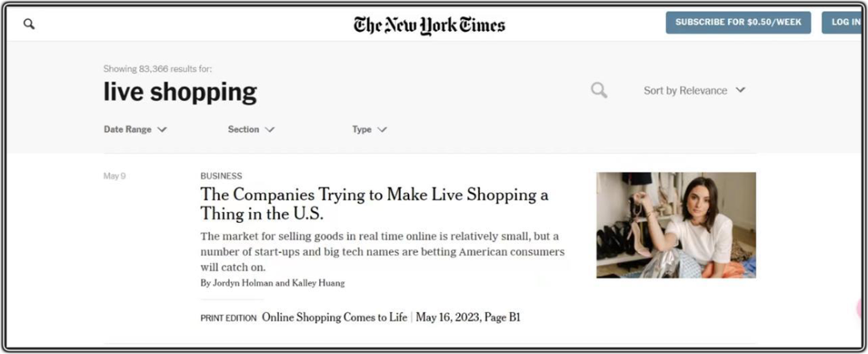Expand the Date Range filter
This screenshot has height=354, width=868.
pyautogui.click(x=135, y=129)
